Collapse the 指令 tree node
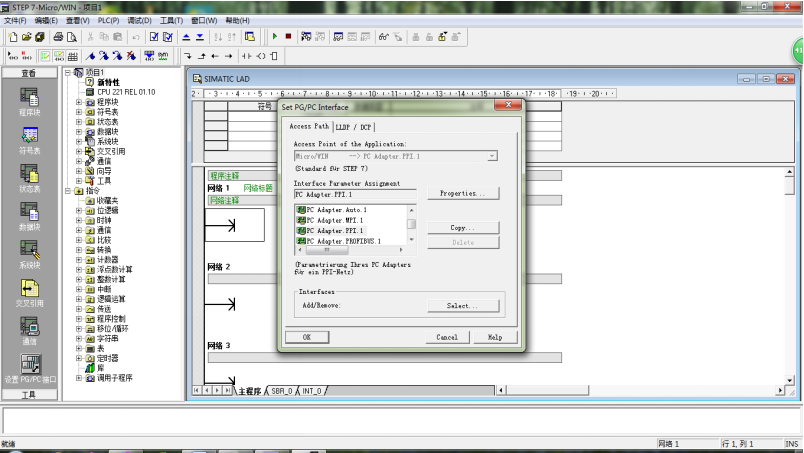 pyautogui.click(x=68, y=191)
